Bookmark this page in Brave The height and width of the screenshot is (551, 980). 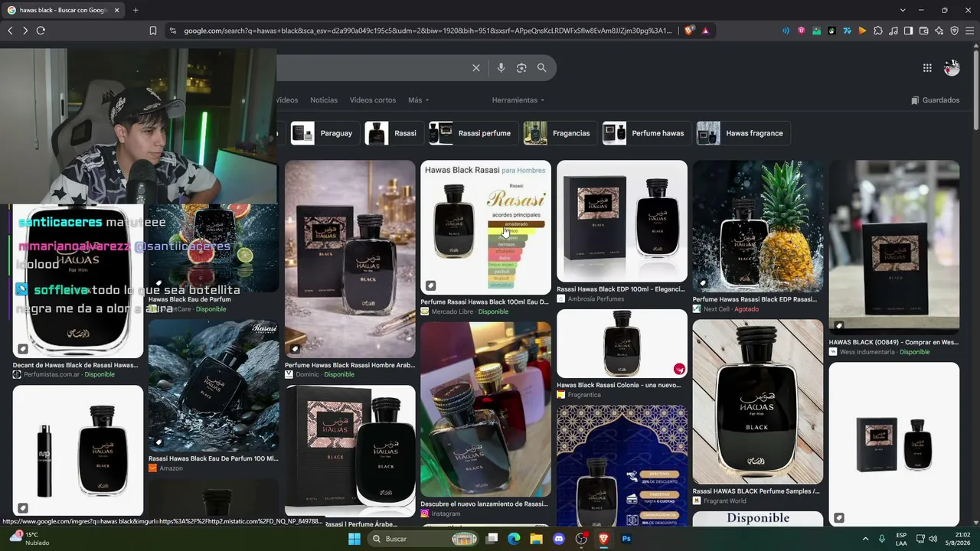pyautogui.click(x=153, y=31)
